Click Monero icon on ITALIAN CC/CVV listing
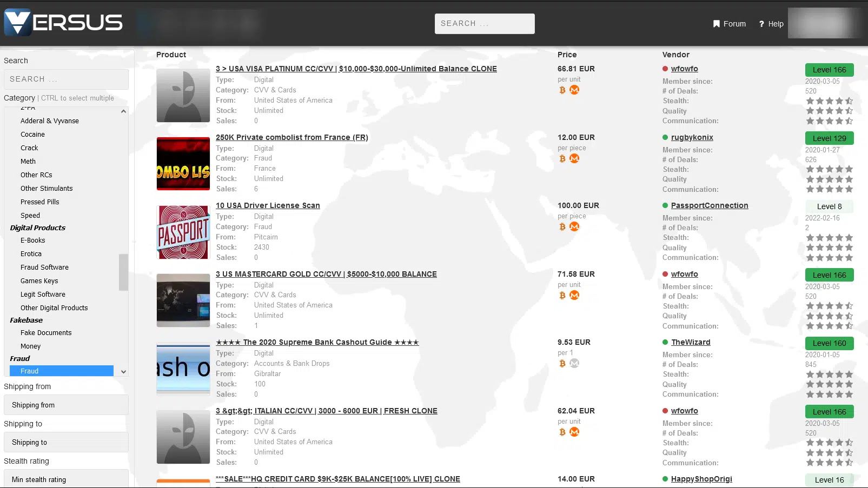868x488 pixels. point(574,432)
